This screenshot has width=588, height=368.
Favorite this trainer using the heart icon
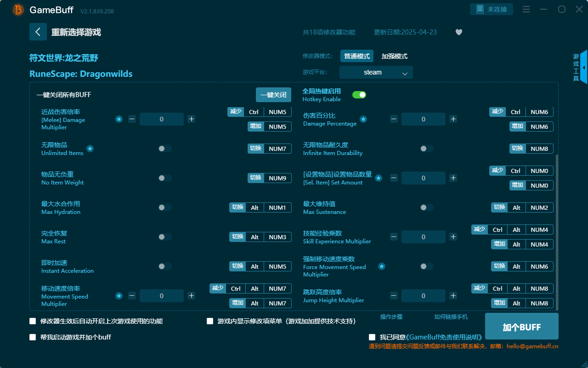pos(458,32)
